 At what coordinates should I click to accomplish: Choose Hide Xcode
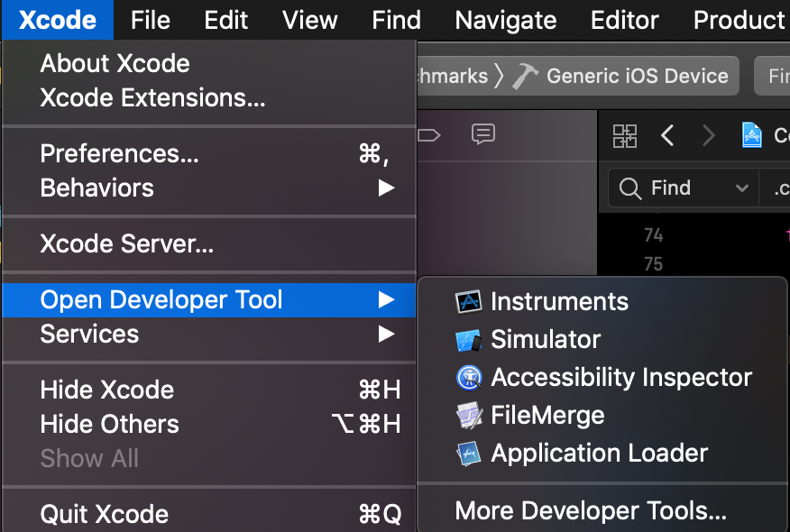click(x=209, y=390)
